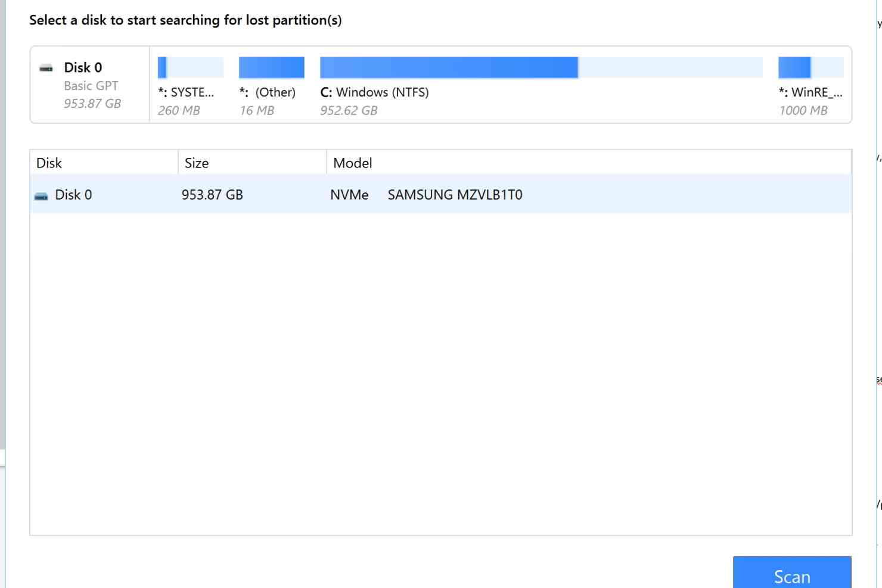Click the 1000 MB partition size text
The width and height of the screenshot is (882, 588).
[803, 110]
